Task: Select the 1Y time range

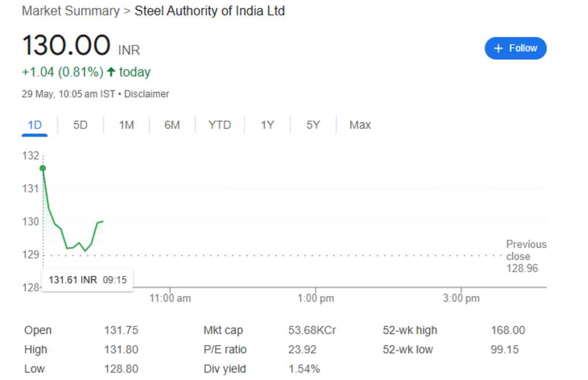Action: click(x=266, y=124)
